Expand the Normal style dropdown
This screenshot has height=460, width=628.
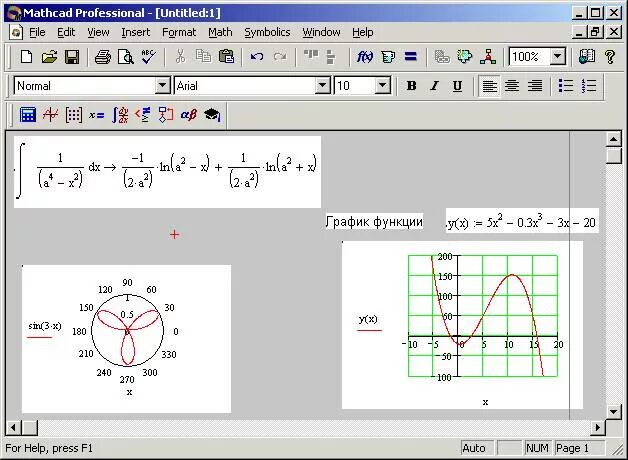[x=162, y=86]
